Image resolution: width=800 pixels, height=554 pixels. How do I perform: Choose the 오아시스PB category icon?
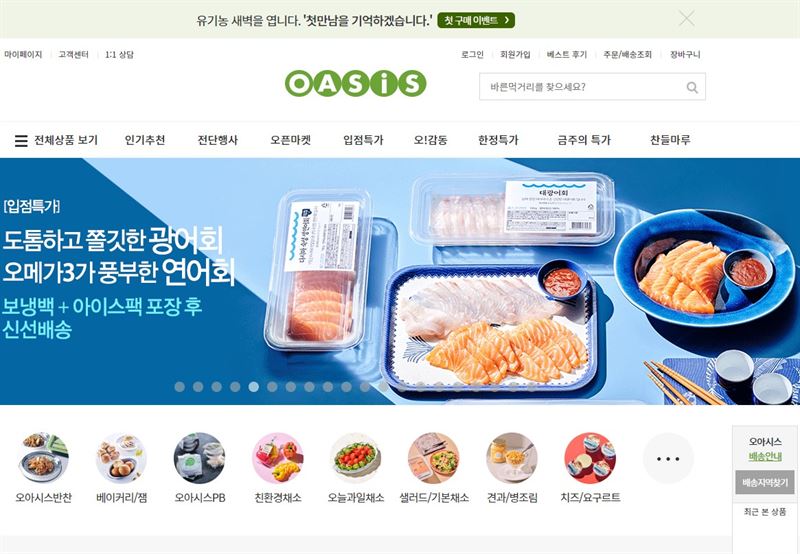[x=199, y=458]
